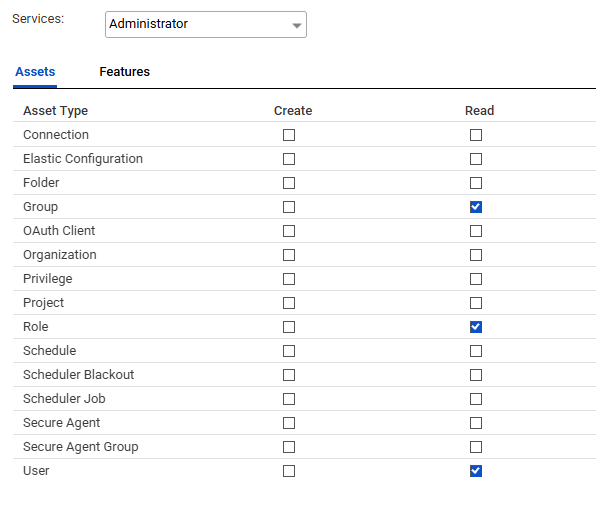Screen dimensions: 596x510
Task: Select the Group asset type label
Action: [40, 207]
